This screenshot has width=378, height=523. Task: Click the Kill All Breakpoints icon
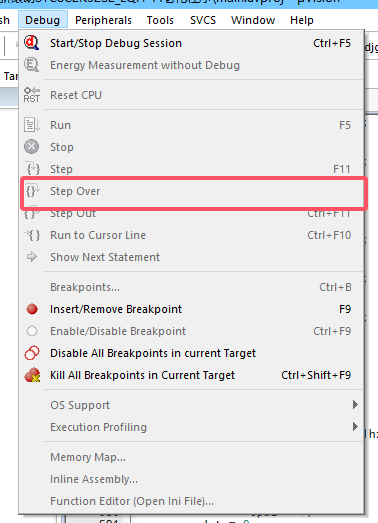(32, 375)
